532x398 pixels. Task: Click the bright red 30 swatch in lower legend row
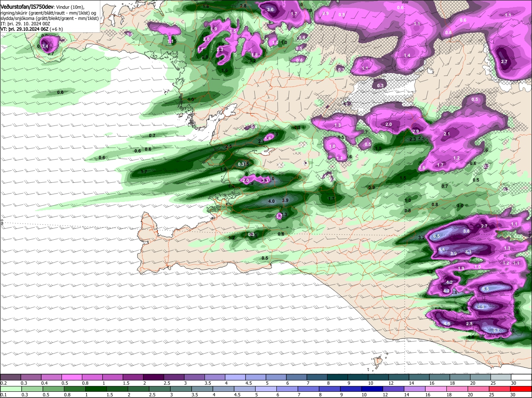point(522,388)
